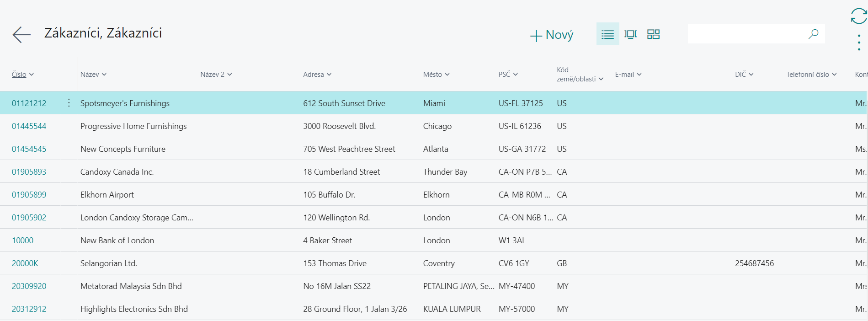Image resolution: width=868 pixels, height=321 pixels.
Task: Switch to list view layout
Action: click(607, 34)
